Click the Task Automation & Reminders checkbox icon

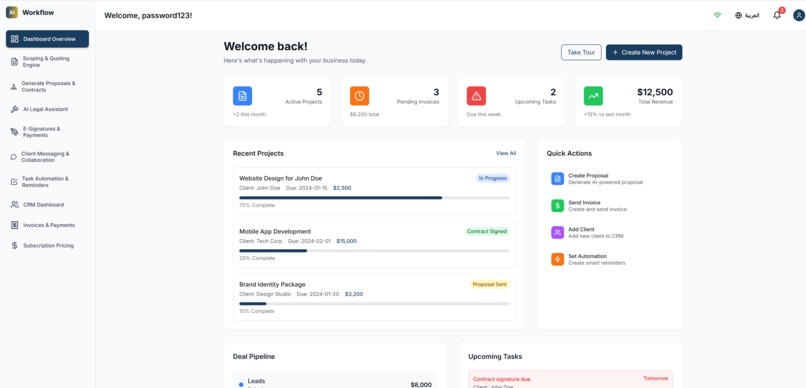tap(14, 182)
